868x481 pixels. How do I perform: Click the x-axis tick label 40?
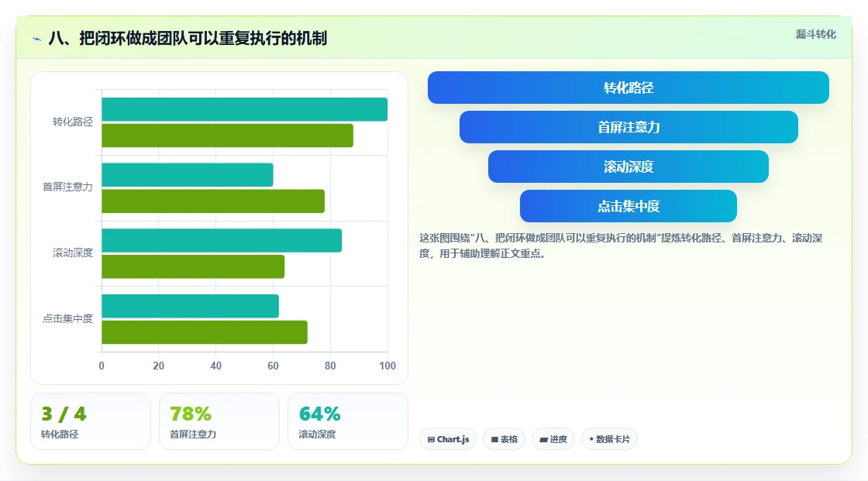tap(216, 366)
